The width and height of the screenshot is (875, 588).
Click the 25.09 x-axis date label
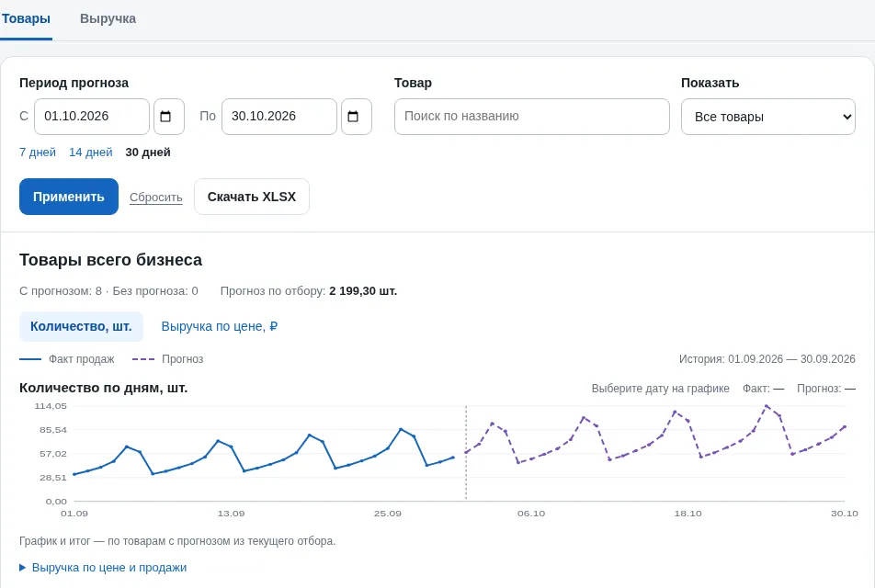387,514
